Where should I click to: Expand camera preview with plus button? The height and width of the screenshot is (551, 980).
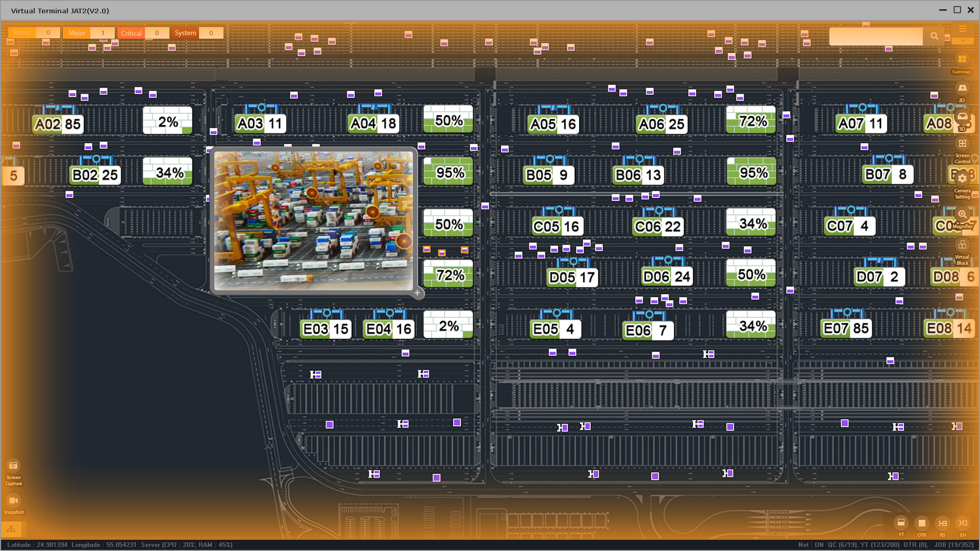417,293
